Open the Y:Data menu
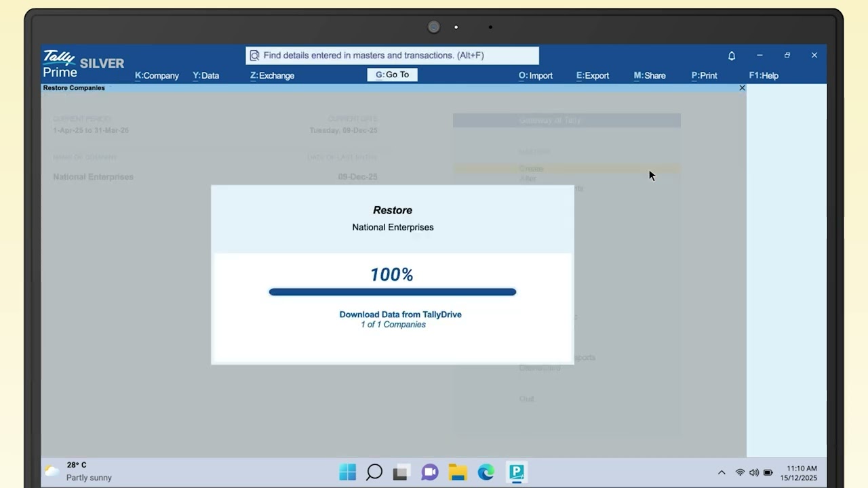This screenshot has height=488, width=868. click(x=206, y=75)
